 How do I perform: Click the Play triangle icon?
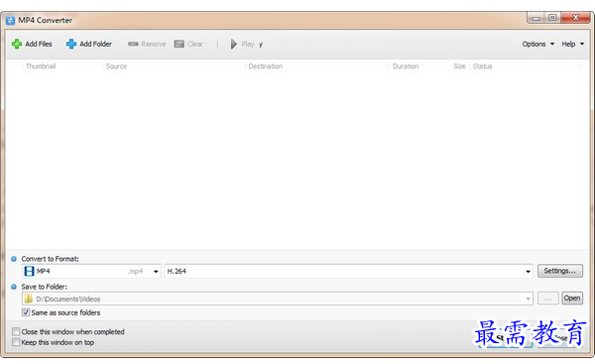(x=234, y=44)
